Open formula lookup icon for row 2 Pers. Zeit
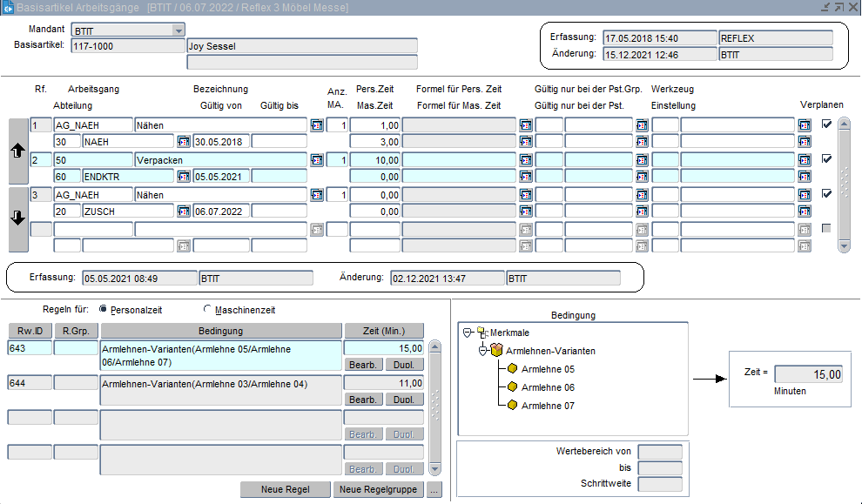 coord(526,160)
